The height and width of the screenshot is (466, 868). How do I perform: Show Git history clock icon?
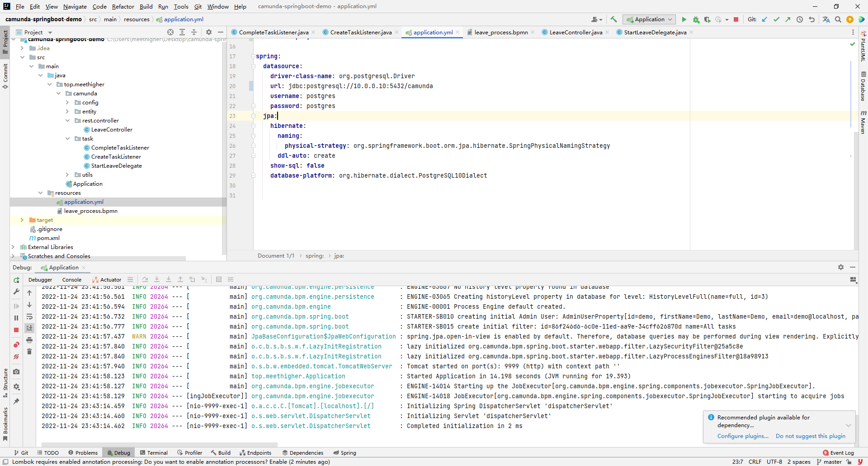click(x=800, y=19)
